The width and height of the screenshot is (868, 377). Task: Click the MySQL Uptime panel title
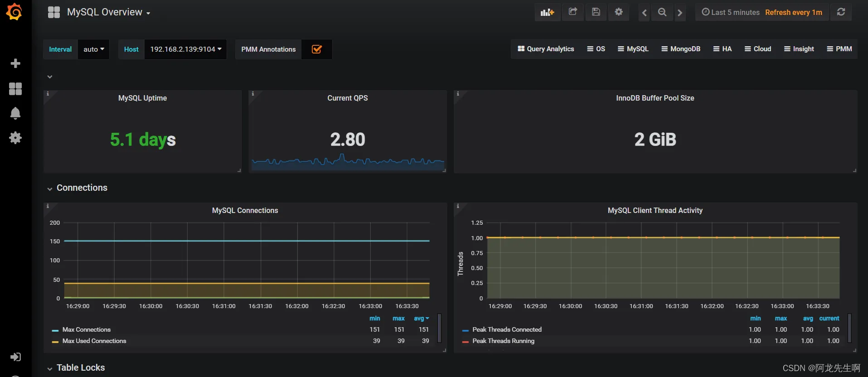tap(142, 98)
